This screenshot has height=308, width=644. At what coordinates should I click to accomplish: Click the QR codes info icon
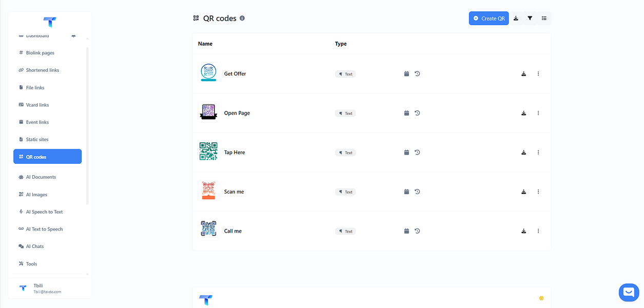click(242, 18)
